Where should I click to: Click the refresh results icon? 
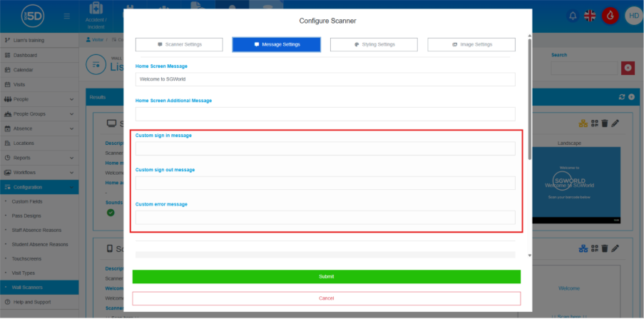coord(620,96)
